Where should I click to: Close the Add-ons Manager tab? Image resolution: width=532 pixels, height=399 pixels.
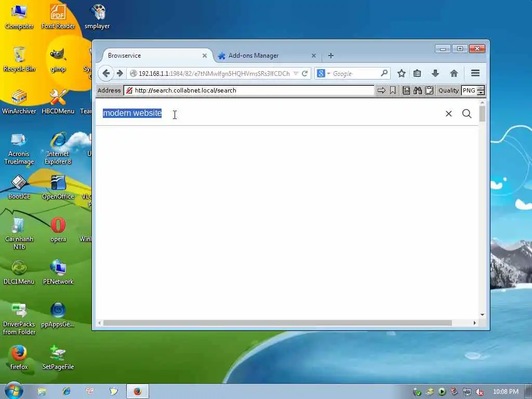(x=313, y=56)
